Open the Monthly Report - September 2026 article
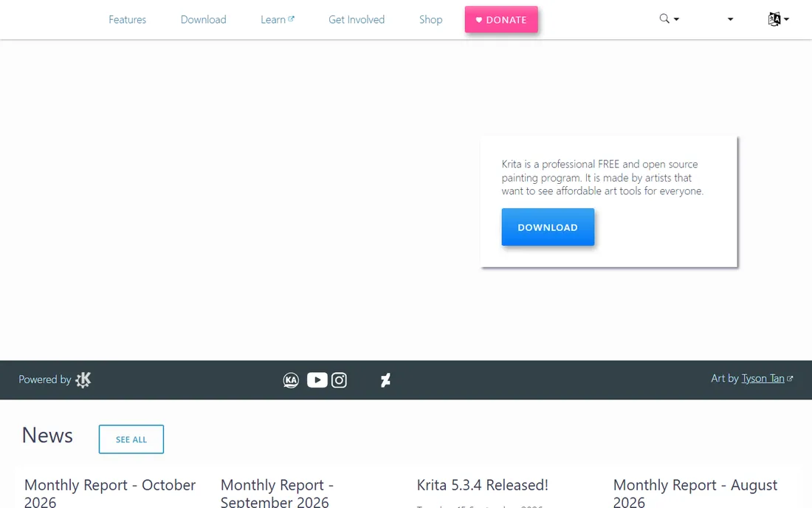Viewport: 812px width, 508px height. coord(277,492)
